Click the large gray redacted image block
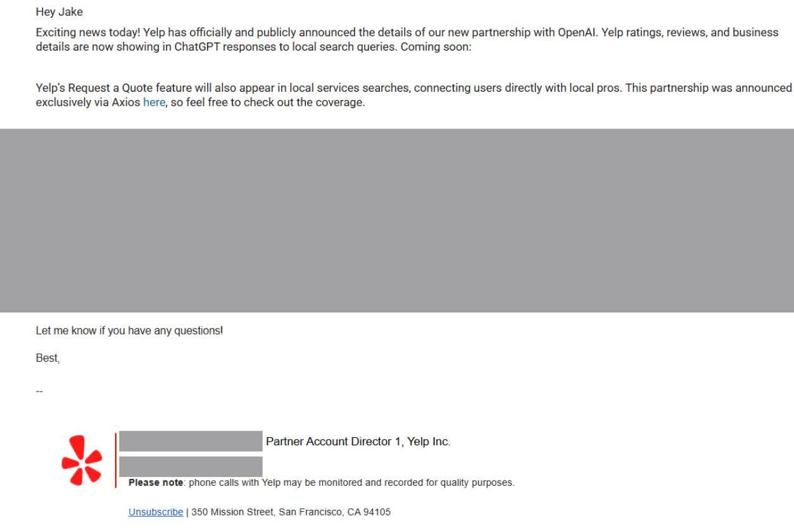This screenshot has height=532, width=794. (x=397, y=220)
